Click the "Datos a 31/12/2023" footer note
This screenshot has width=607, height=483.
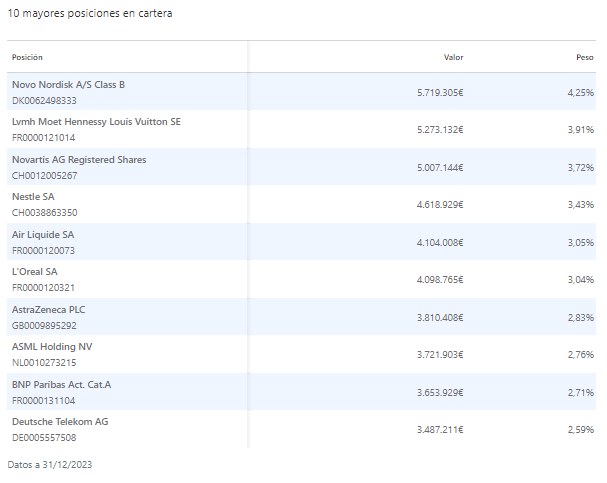click(49, 465)
